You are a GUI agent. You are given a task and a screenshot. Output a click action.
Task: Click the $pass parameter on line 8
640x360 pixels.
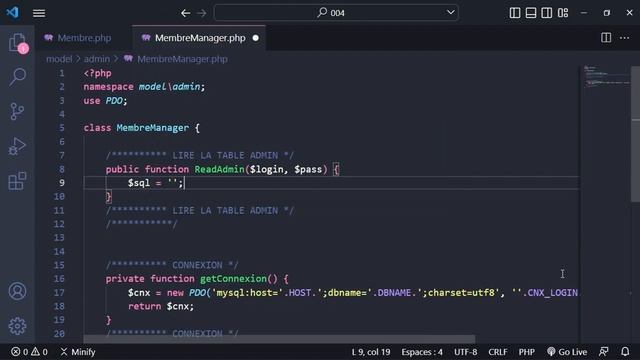[x=308, y=169]
